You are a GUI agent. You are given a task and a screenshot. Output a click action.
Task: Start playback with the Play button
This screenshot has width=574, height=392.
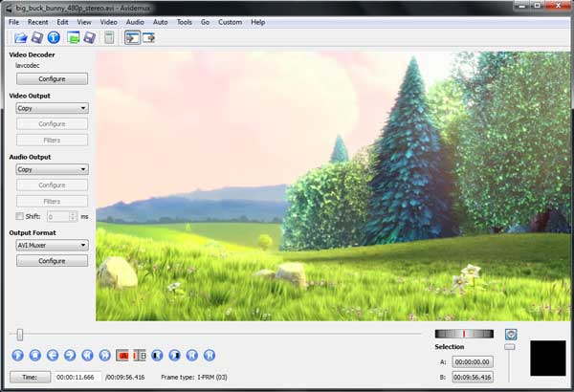point(17,355)
